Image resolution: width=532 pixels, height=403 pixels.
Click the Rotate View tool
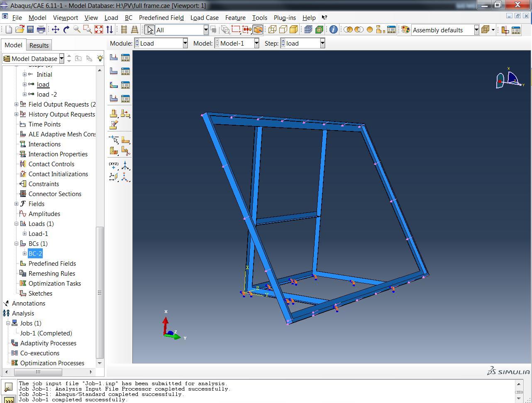66,29
